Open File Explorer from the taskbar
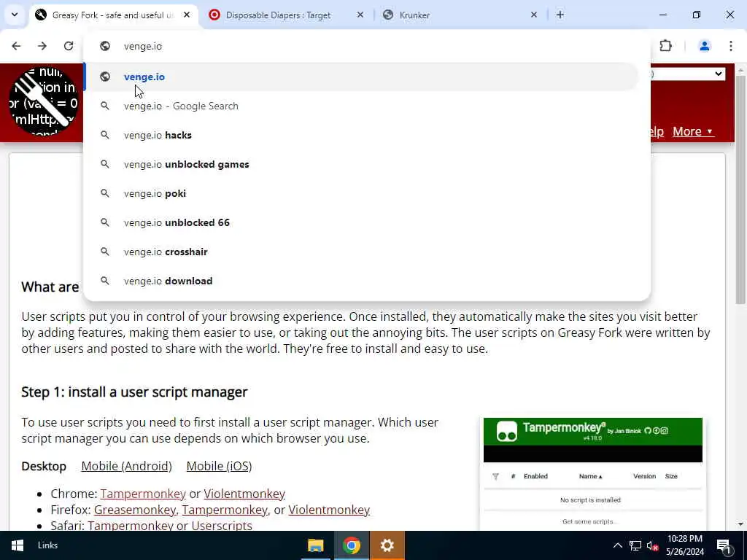Screen dimensions: 747x560 [315, 545]
